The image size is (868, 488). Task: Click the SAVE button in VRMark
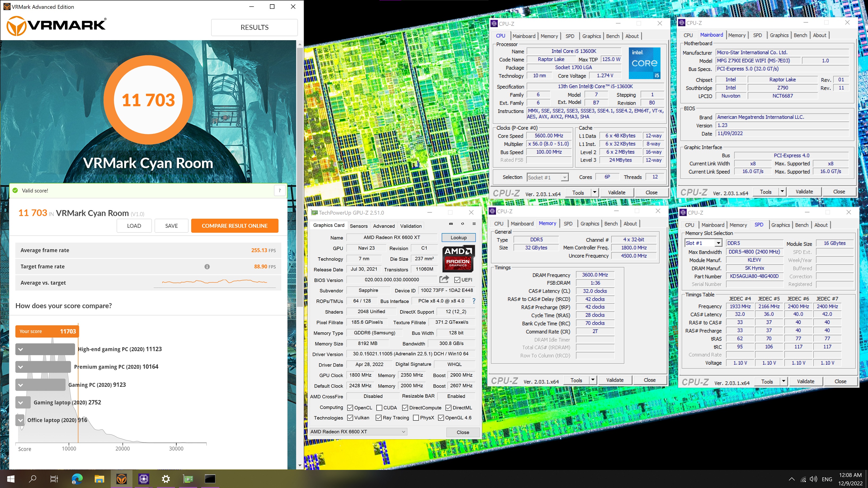[171, 226]
